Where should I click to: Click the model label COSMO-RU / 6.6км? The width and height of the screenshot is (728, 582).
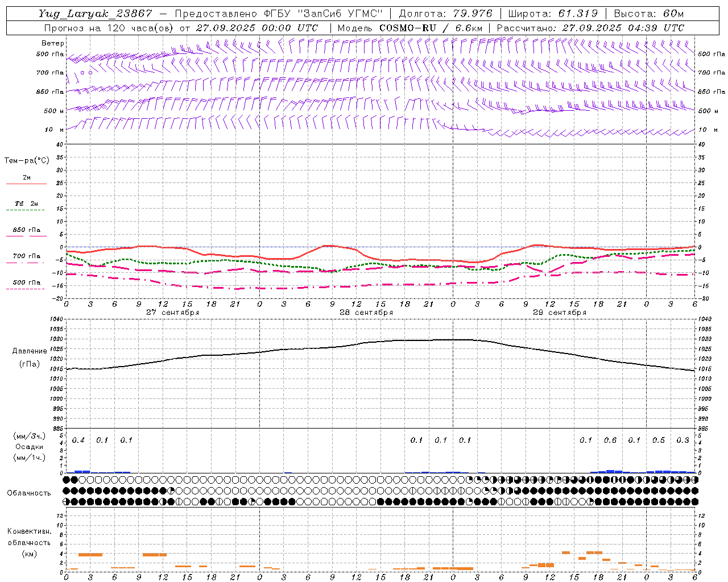431,28
